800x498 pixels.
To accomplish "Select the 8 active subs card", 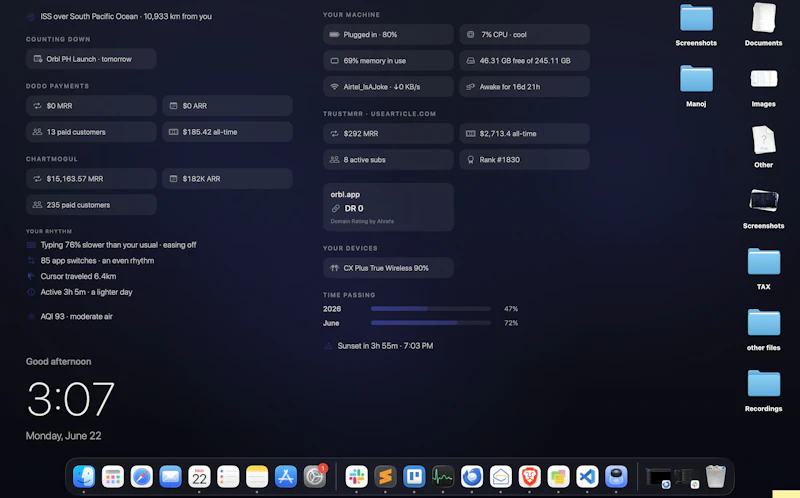I will [x=388, y=160].
